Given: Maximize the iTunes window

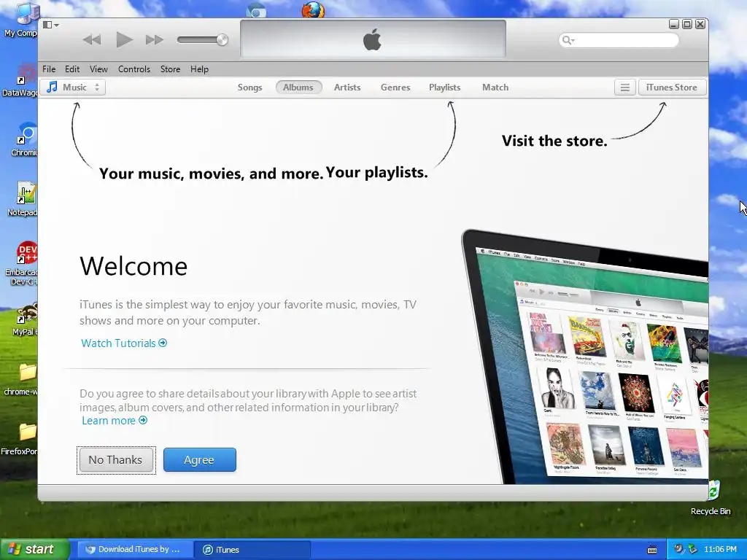Looking at the screenshot, I should [x=687, y=24].
